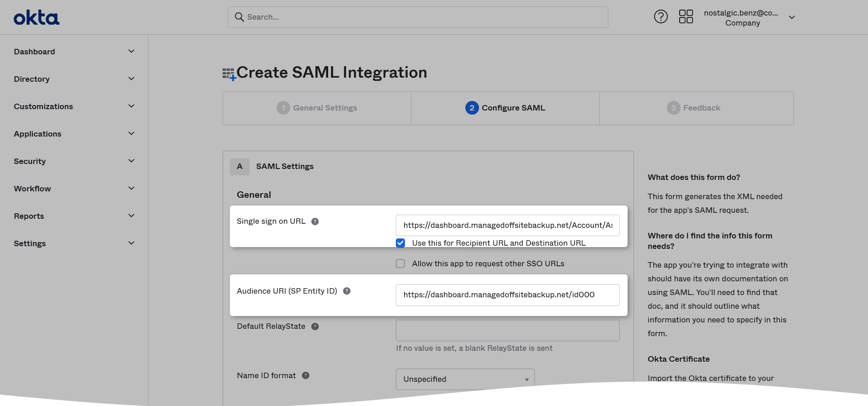Open Settings in the sidebar
Viewport: 868px width, 406px height.
(x=30, y=243)
